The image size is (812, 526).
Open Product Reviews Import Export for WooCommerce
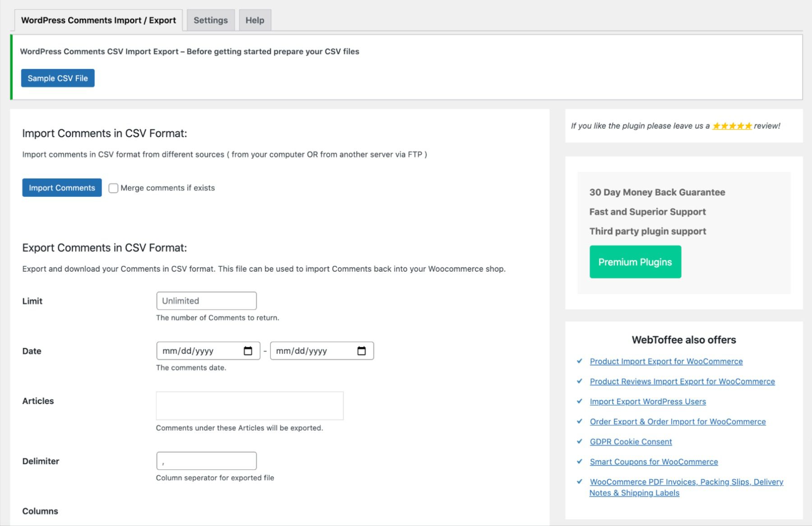(x=682, y=382)
